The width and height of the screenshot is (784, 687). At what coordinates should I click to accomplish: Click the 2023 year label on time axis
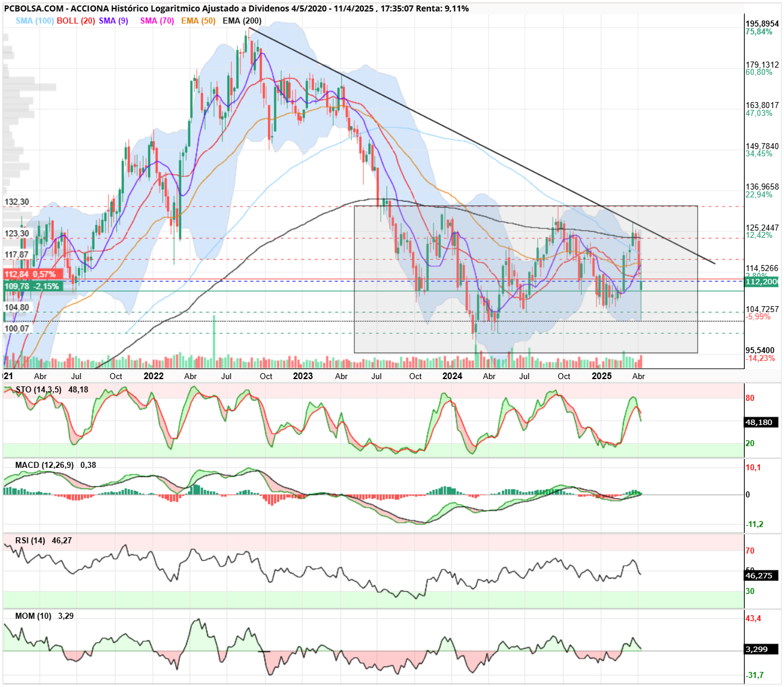303,375
